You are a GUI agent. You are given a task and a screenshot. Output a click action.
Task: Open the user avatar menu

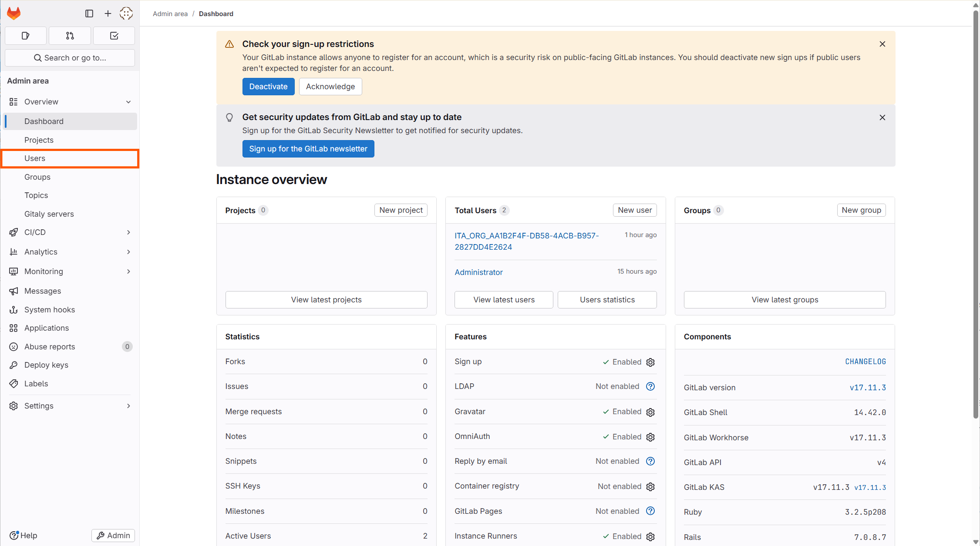click(x=126, y=13)
